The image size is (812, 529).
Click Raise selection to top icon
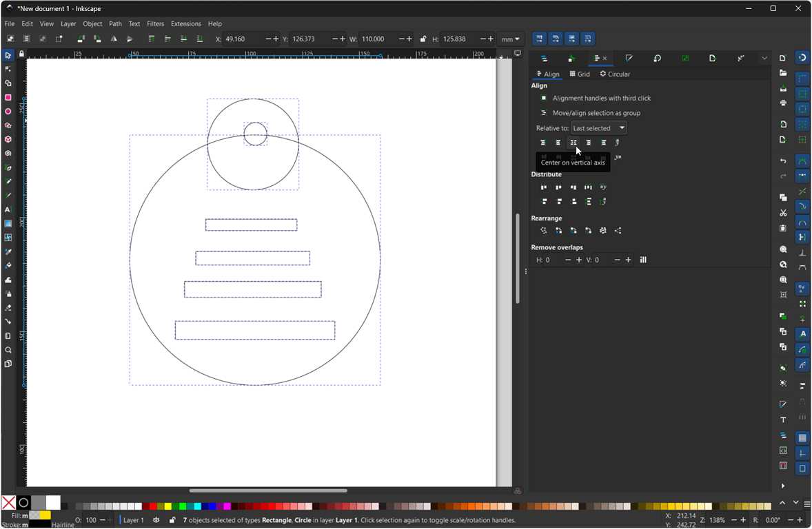pyautogui.click(x=151, y=39)
